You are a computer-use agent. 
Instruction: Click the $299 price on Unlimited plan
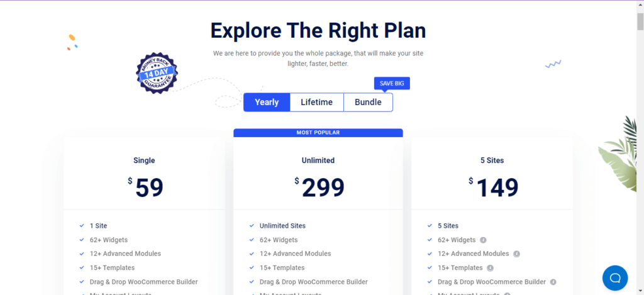[319, 187]
